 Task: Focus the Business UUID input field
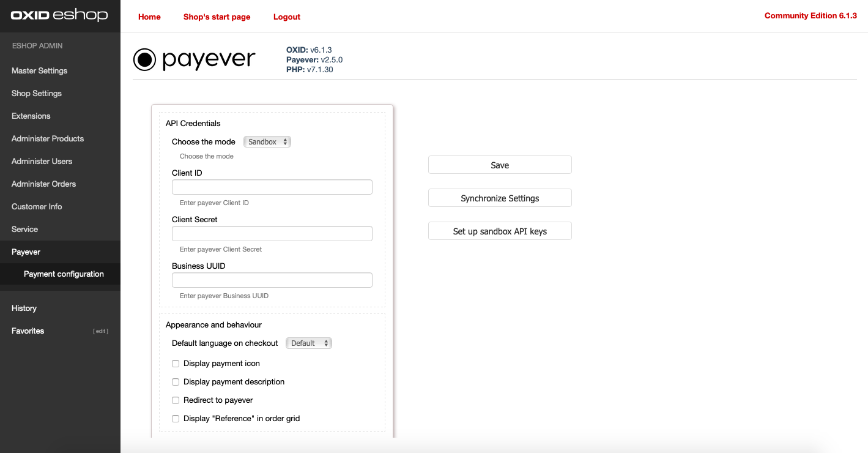click(x=272, y=280)
